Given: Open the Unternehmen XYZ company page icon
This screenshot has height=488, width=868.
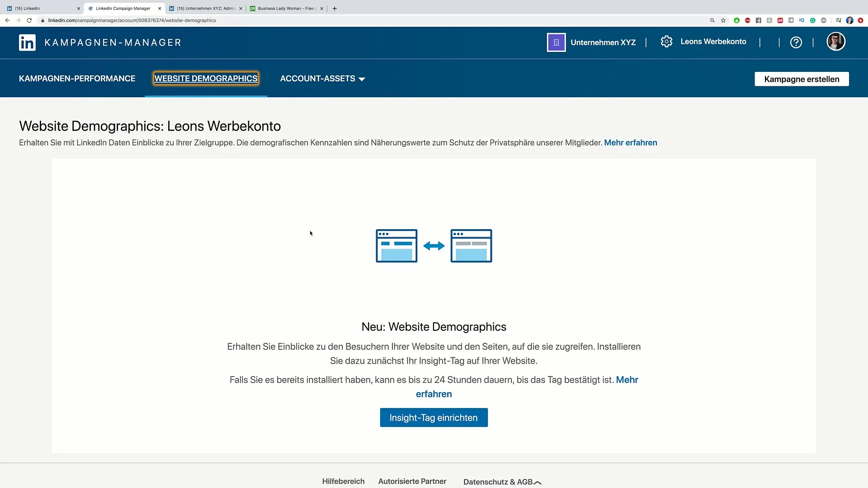Looking at the screenshot, I should 556,42.
